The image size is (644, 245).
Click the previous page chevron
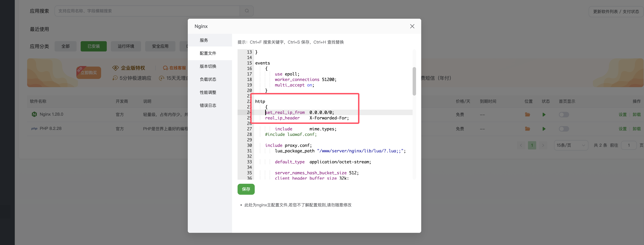pyautogui.click(x=521, y=145)
